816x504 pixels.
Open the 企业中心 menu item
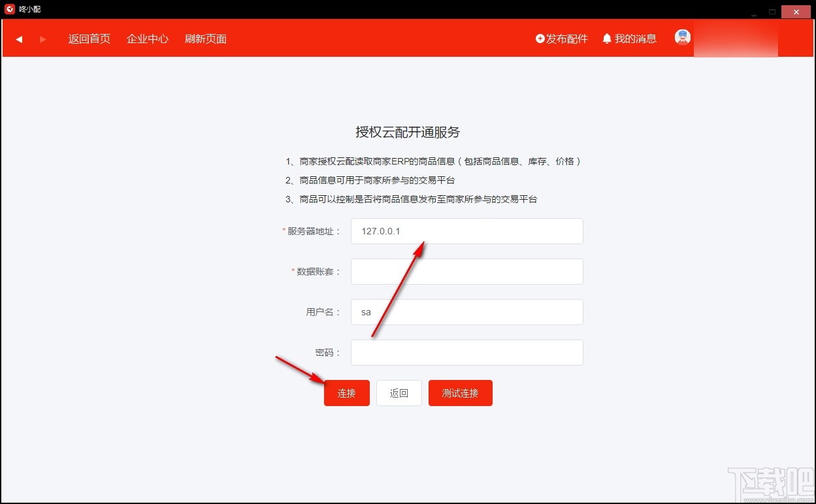tap(147, 39)
